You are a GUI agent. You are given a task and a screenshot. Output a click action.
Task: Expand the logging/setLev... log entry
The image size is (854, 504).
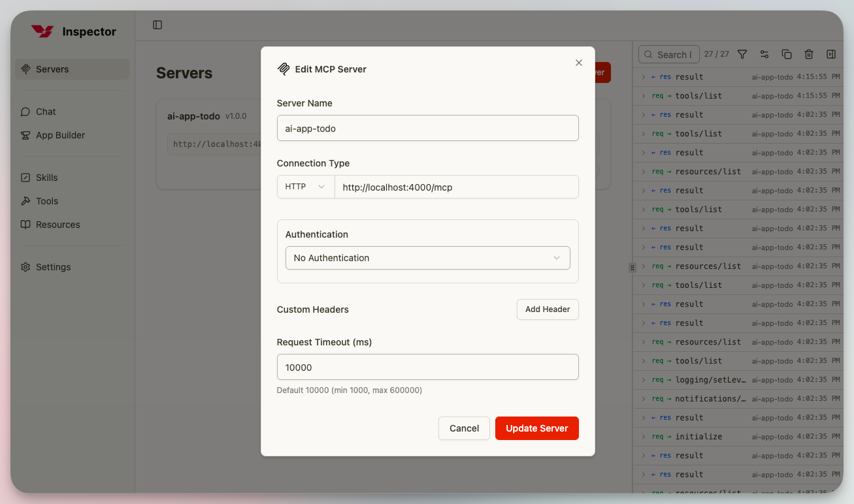click(x=739, y=380)
